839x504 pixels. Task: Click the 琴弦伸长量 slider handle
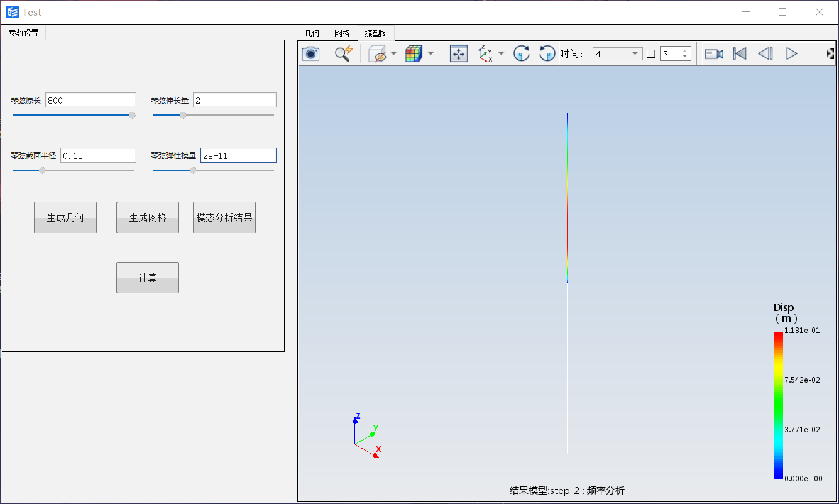click(183, 115)
